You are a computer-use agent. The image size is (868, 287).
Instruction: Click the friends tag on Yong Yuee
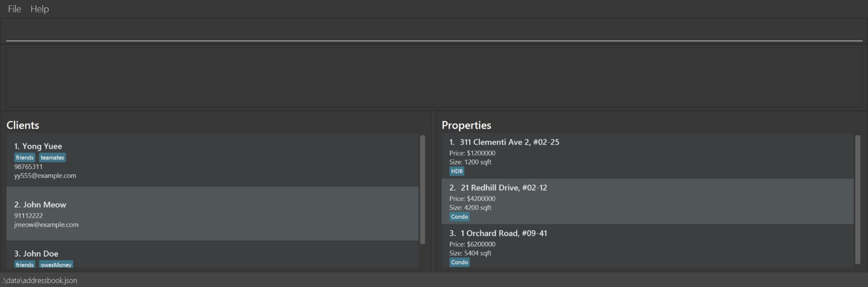[x=25, y=157]
